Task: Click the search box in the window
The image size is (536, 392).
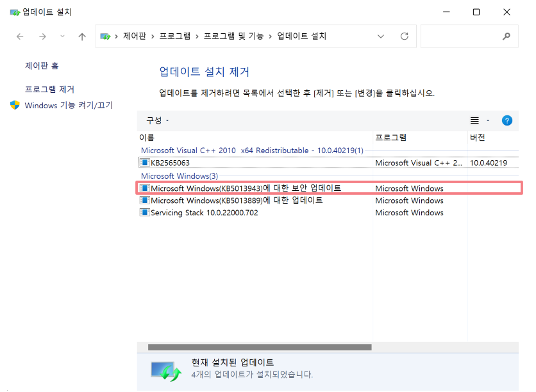Action: [x=469, y=37]
